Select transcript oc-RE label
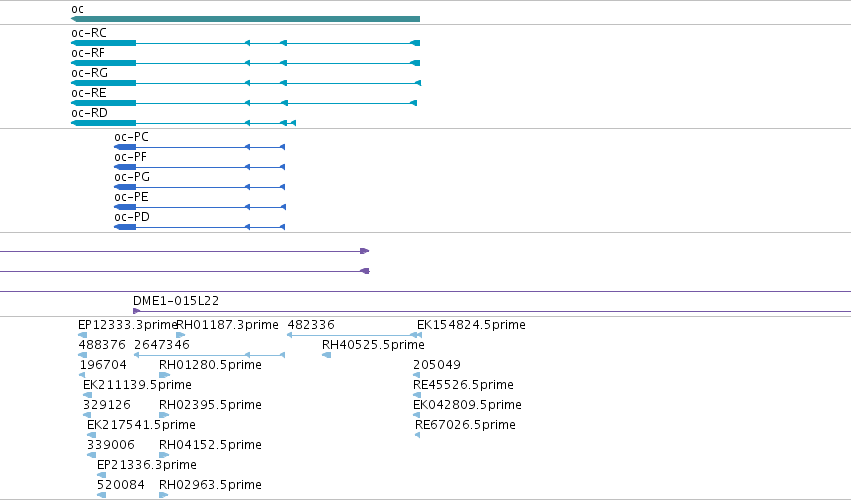This screenshot has height=500, width=851. [89, 93]
